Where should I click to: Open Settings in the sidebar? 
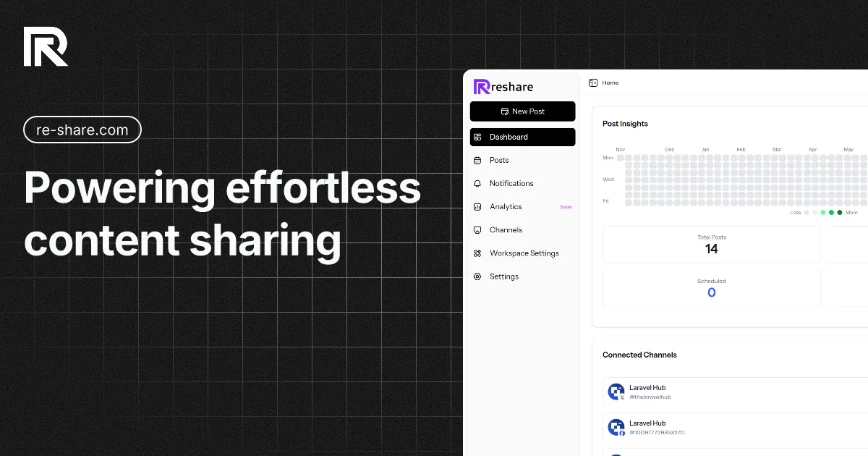tap(523, 276)
